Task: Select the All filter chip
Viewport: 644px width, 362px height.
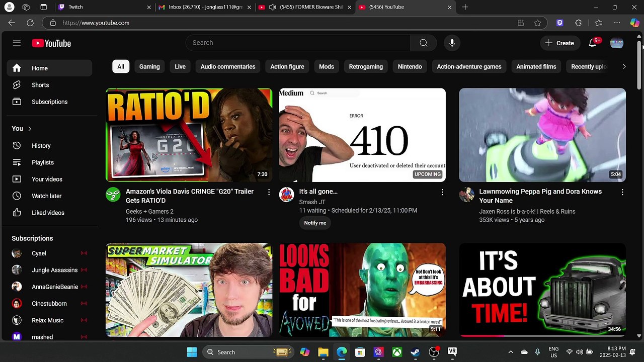Action: [x=121, y=66]
